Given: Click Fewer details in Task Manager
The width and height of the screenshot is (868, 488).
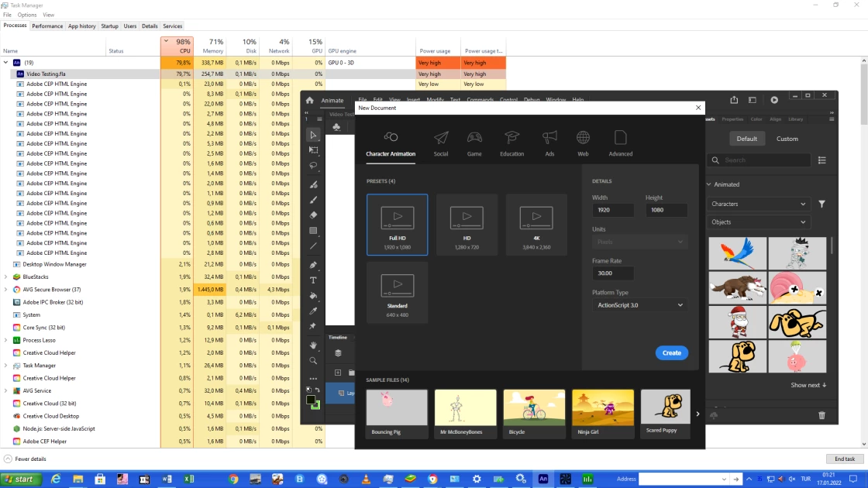Looking at the screenshot, I should click(x=25, y=459).
